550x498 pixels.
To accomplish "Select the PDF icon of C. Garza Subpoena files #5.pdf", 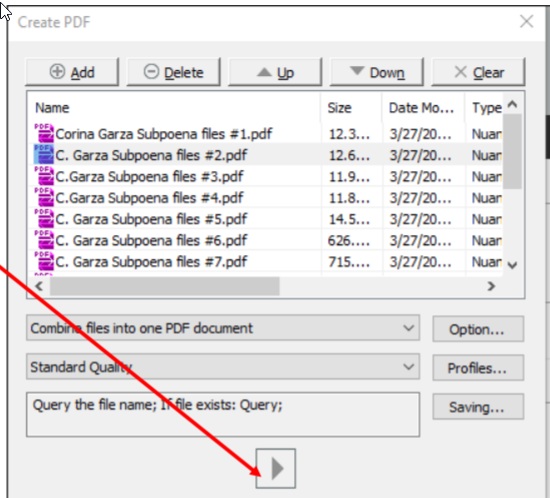I will pos(44,218).
